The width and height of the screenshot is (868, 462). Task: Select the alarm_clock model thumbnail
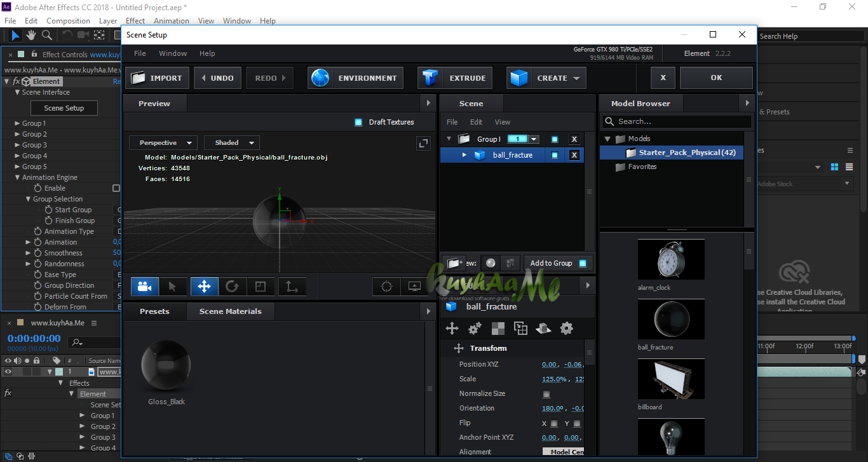coord(671,259)
